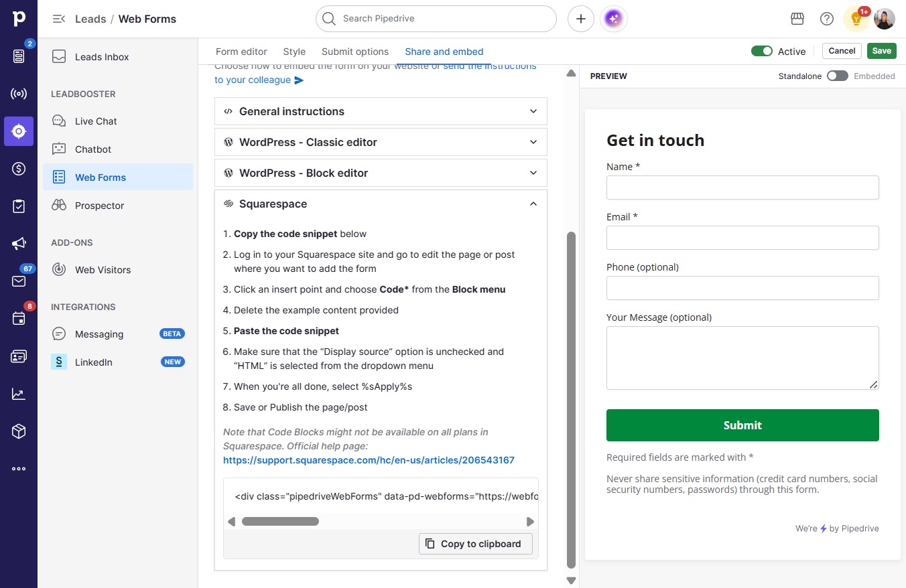Open the Campaigns megaphone icon
The width and height of the screenshot is (906, 588).
point(19,244)
